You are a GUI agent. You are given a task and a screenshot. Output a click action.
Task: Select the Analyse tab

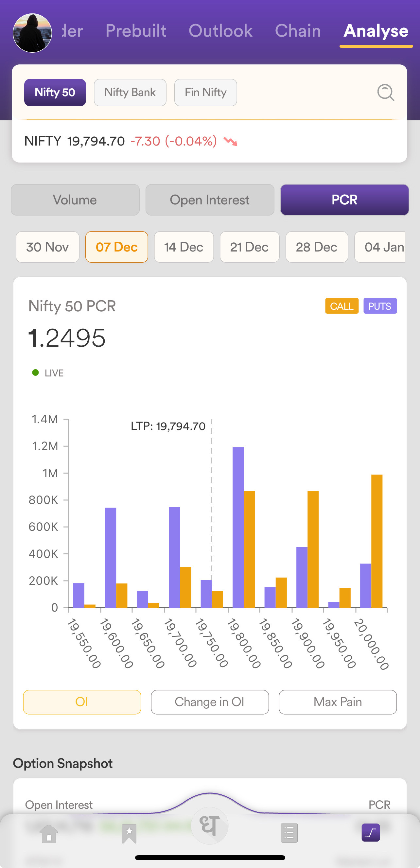(x=376, y=31)
